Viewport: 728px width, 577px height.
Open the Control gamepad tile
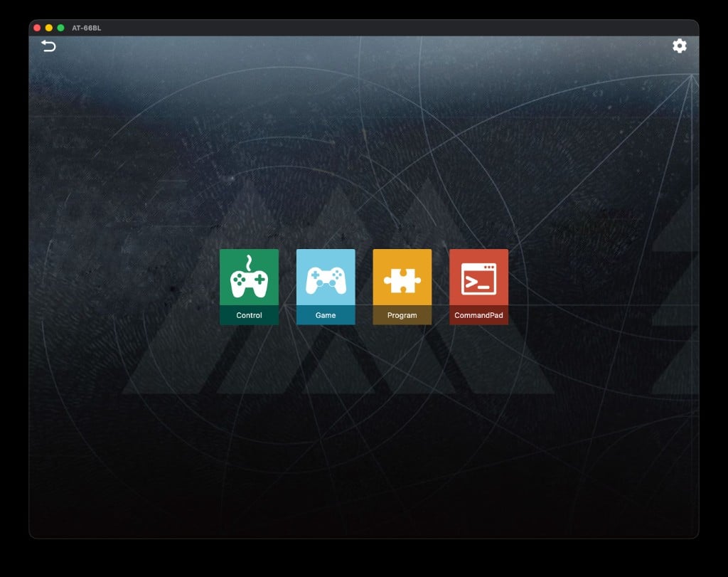[x=249, y=287]
